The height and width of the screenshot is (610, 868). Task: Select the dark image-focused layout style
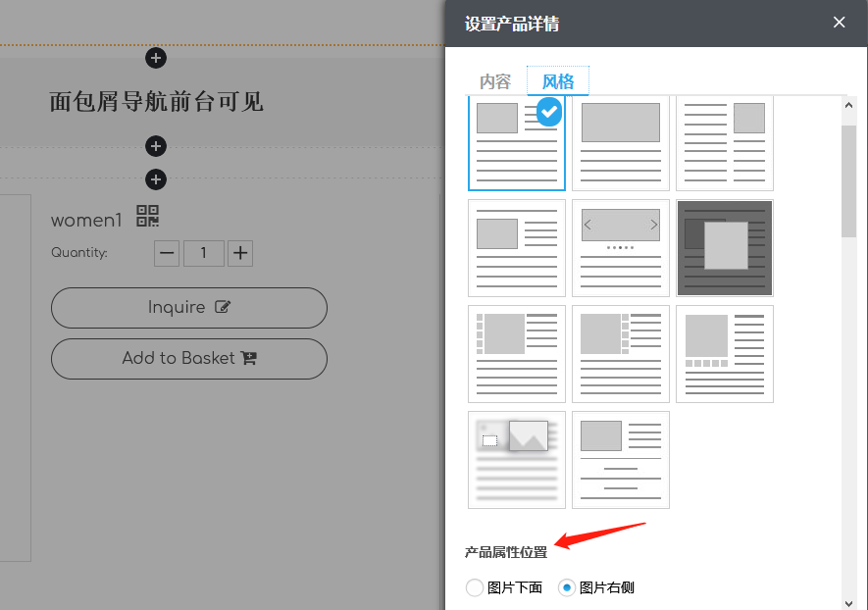724,247
